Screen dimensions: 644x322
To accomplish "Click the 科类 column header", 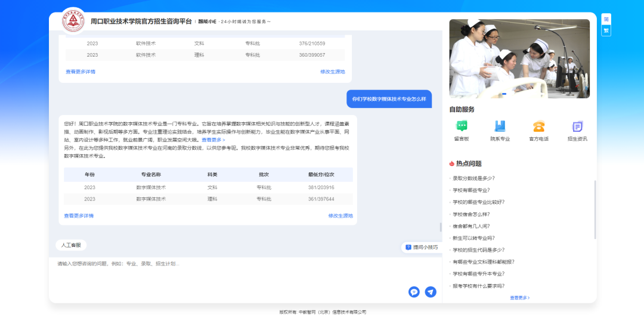I will tap(212, 175).
